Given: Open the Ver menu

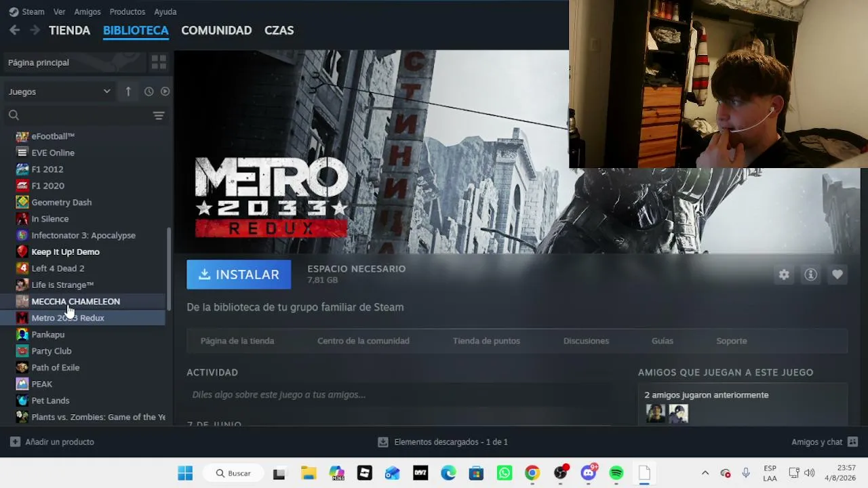Looking at the screenshot, I should [60, 12].
